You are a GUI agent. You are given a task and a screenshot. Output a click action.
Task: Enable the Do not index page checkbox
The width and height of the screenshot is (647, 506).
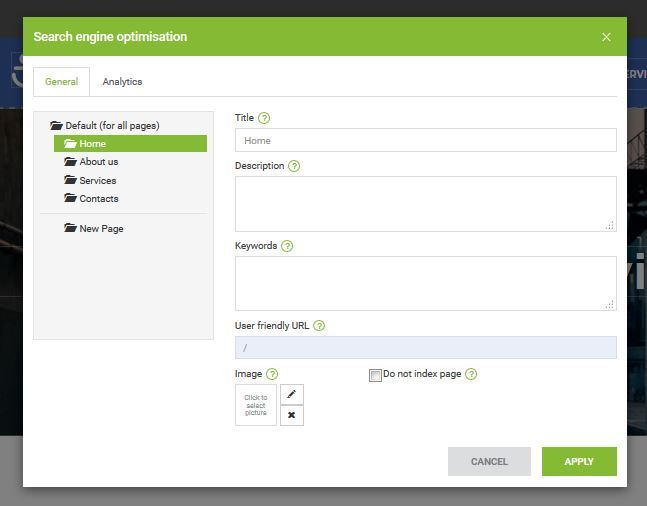click(375, 375)
